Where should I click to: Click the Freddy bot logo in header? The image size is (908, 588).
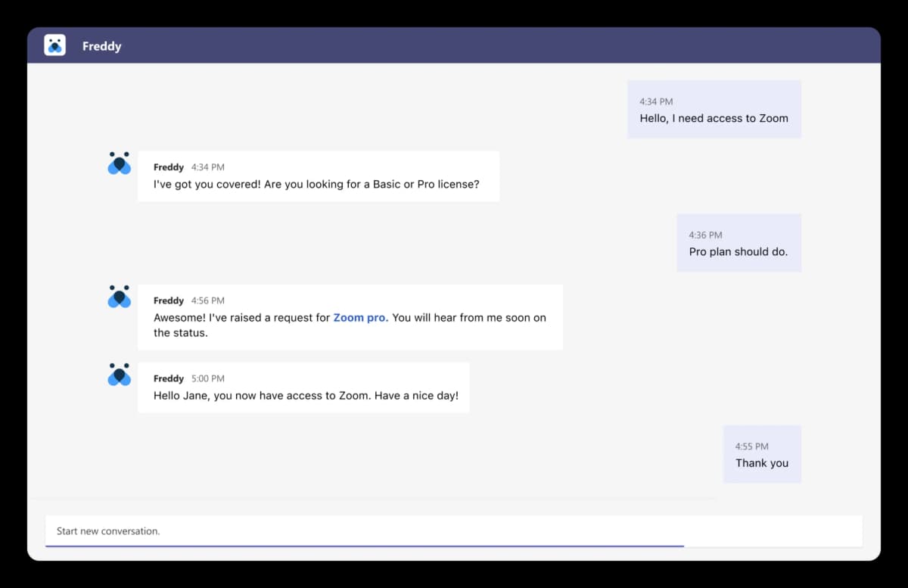coord(54,45)
